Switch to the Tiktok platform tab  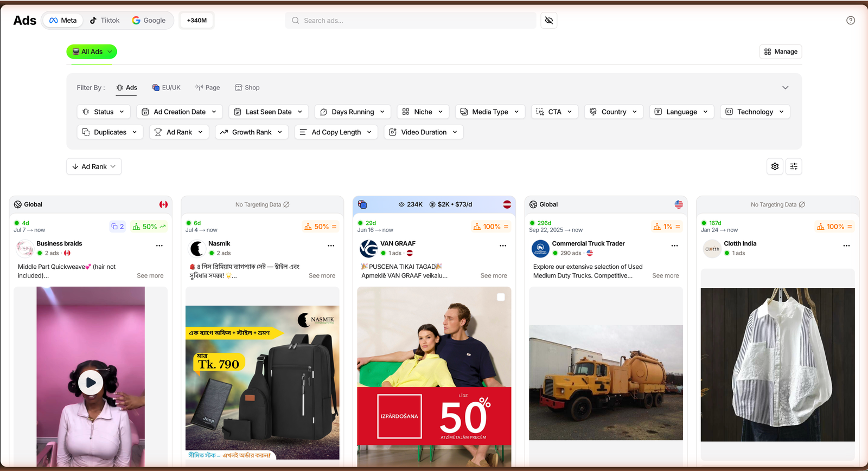tap(105, 21)
